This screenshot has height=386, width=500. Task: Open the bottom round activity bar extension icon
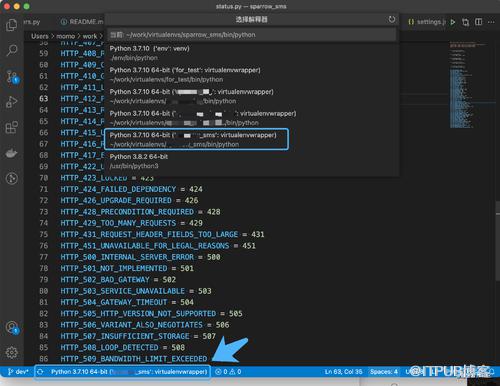click(x=12, y=178)
